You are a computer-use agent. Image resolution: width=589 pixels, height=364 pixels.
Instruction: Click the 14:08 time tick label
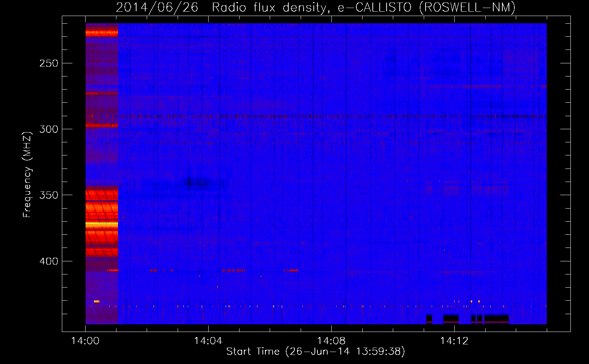[331, 341]
